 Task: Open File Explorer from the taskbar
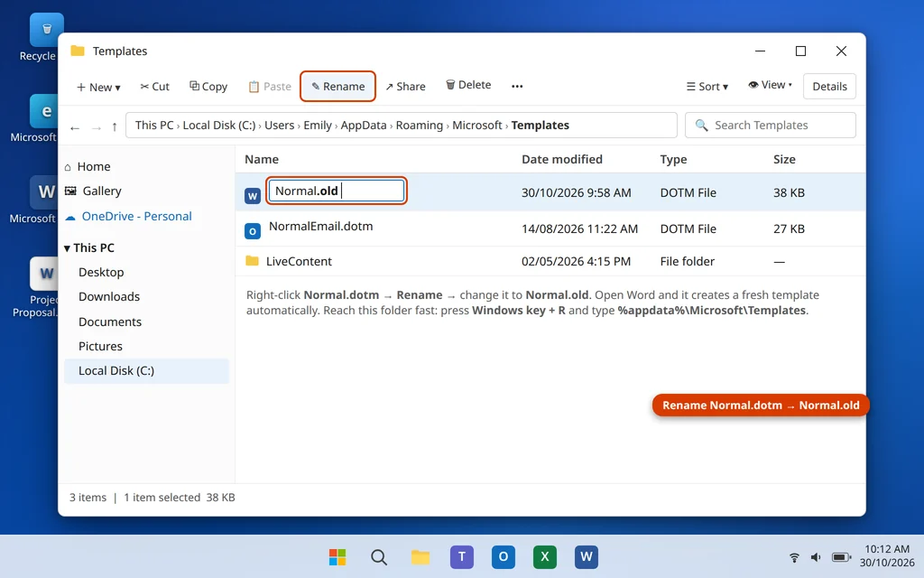[x=420, y=556]
